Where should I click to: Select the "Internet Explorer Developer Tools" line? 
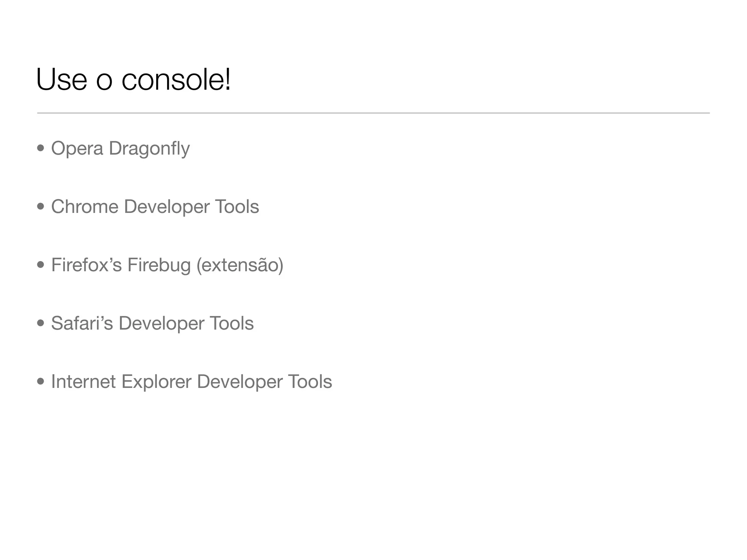tap(191, 382)
